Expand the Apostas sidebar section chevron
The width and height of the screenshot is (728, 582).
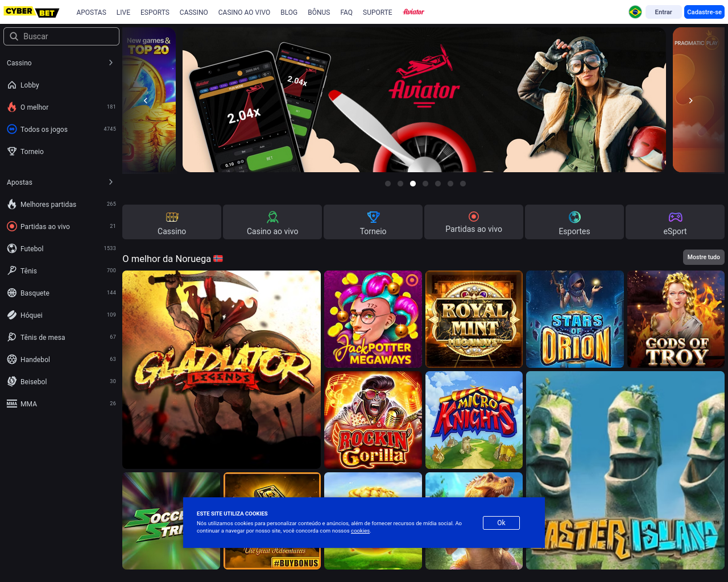[x=110, y=182]
